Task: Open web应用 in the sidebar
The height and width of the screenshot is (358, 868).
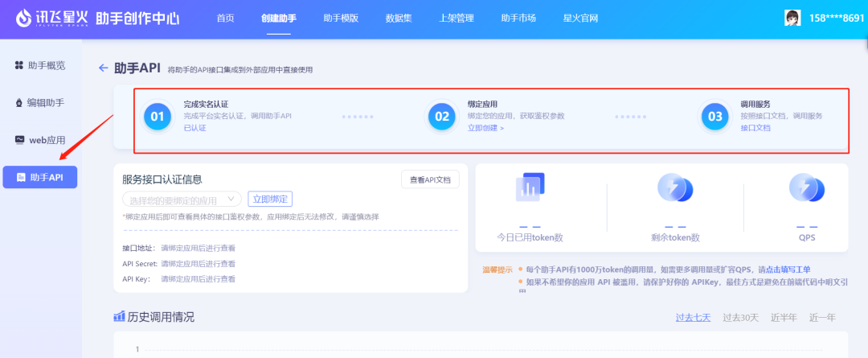Action: (40, 140)
